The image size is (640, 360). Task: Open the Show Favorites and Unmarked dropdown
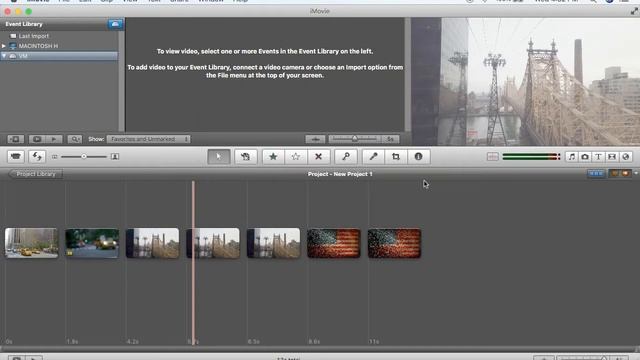pyautogui.click(x=149, y=139)
